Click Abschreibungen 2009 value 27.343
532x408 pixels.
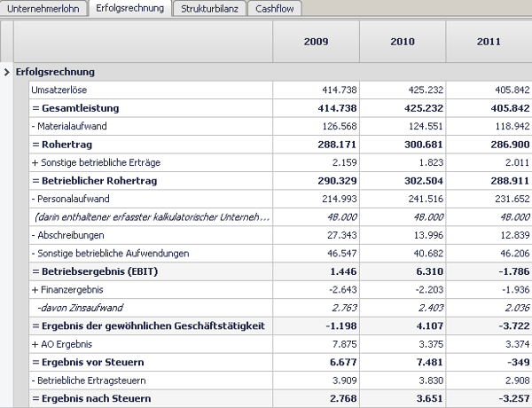[x=341, y=235]
